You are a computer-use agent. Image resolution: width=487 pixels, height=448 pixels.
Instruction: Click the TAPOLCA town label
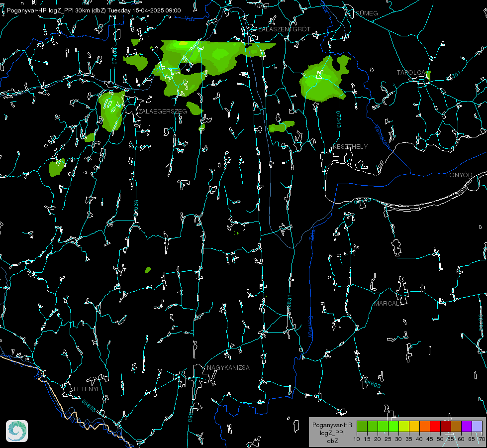tap(411, 73)
